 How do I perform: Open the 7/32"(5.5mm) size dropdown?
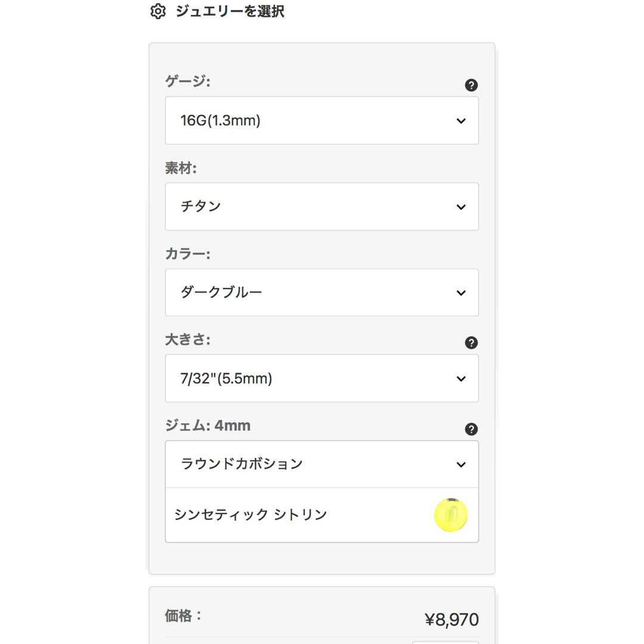click(321, 378)
